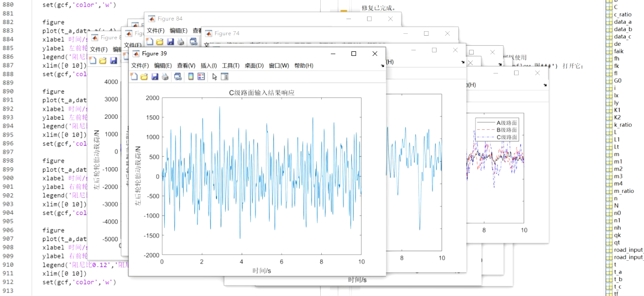
Task: Click Link Plot icon in Figure 84 toolbar
Action: (193, 41)
